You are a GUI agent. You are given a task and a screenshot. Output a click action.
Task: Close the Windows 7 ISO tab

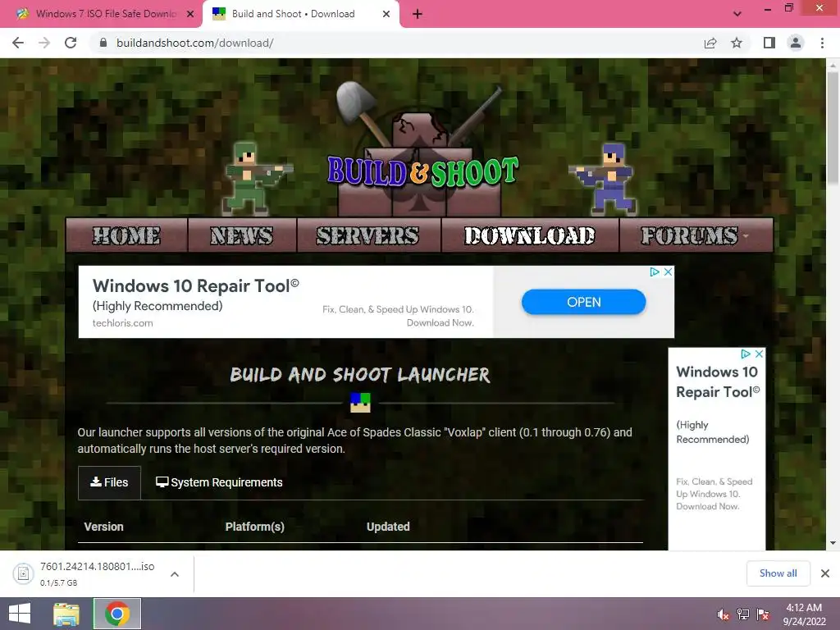click(x=189, y=14)
